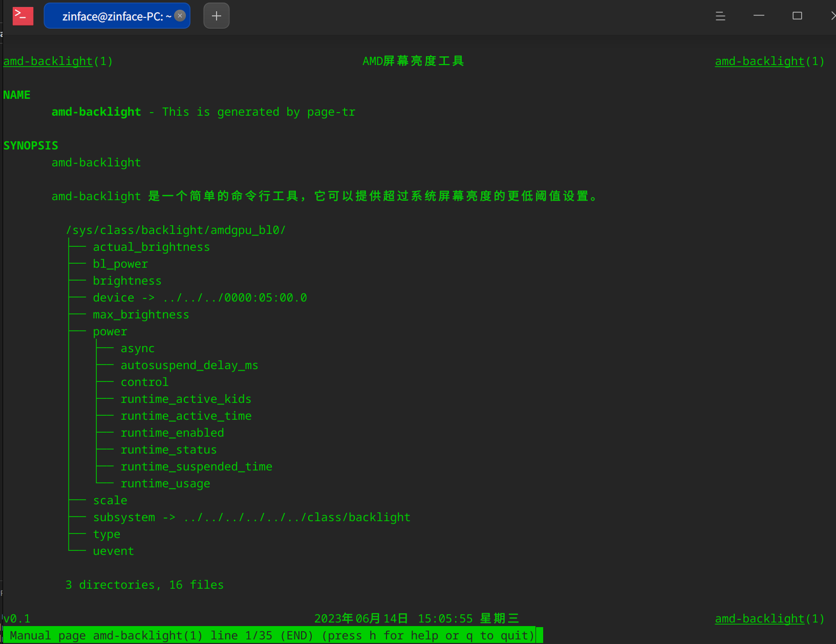The height and width of the screenshot is (644, 836).
Task: Minimize the terminal window
Action: pyautogui.click(x=759, y=16)
